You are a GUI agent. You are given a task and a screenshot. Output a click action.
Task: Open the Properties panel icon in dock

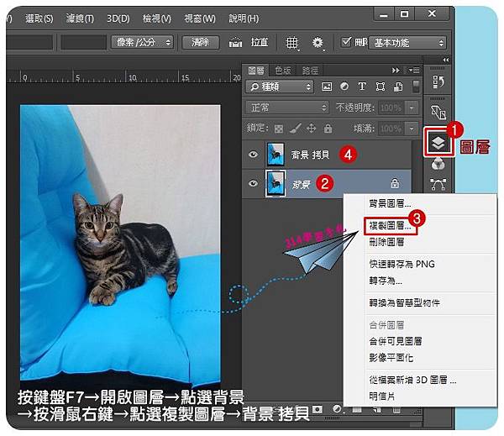438,113
